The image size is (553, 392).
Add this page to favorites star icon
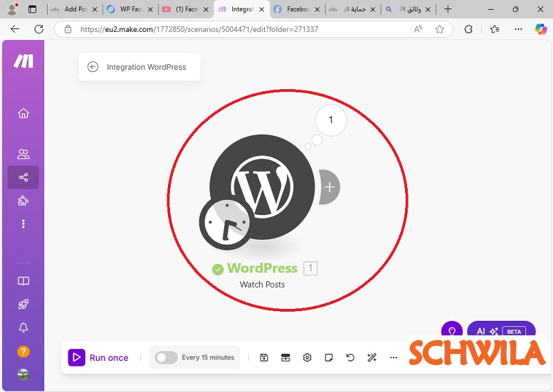pyautogui.click(x=440, y=29)
